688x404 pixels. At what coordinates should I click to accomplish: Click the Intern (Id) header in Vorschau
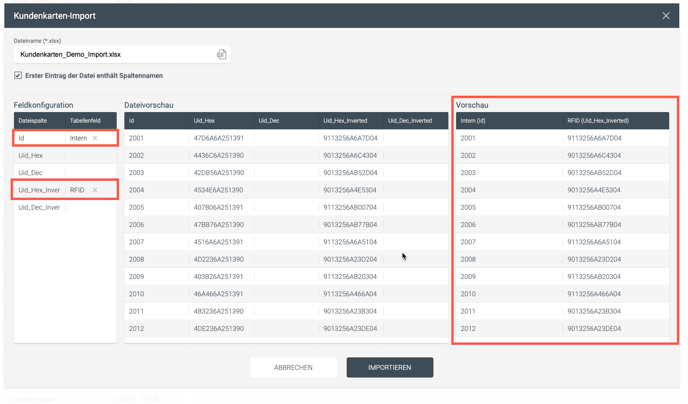pos(473,121)
